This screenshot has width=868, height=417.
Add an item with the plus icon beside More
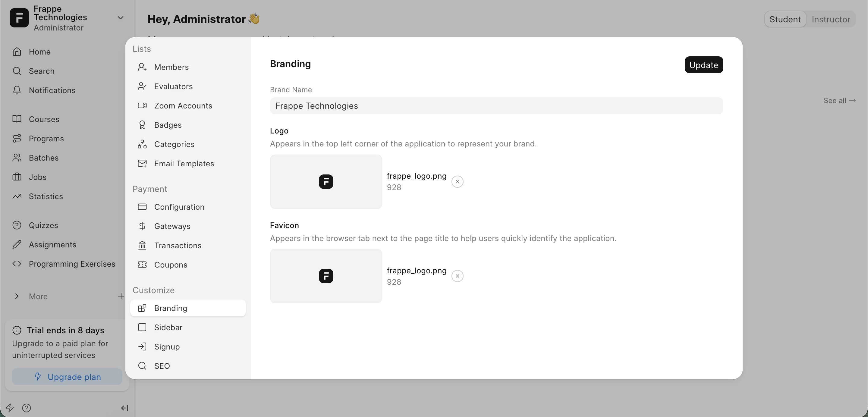click(121, 296)
